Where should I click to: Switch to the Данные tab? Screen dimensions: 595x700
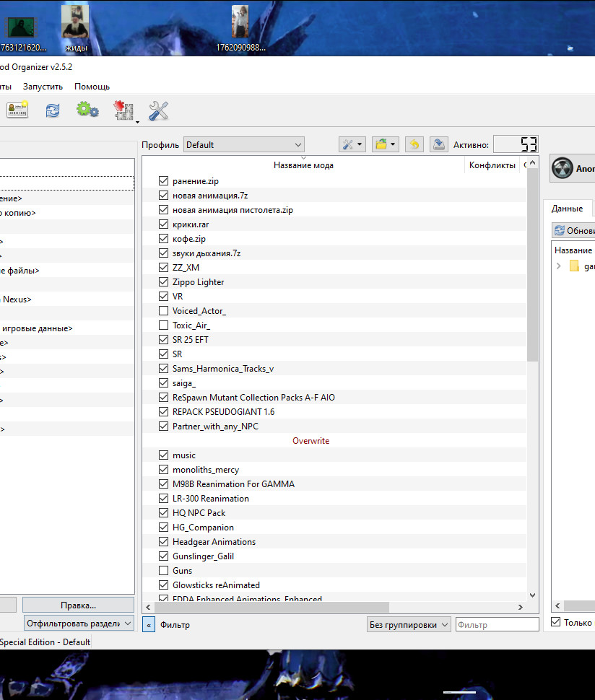(567, 209)
